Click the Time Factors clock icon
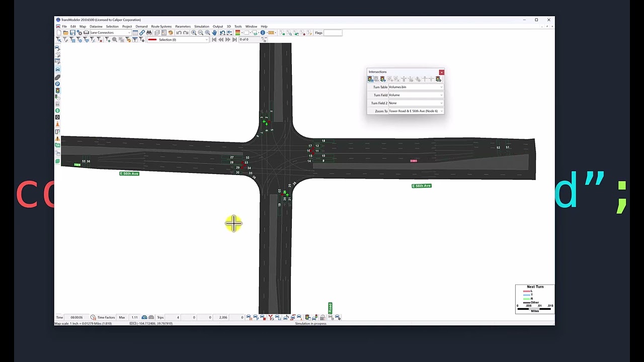644x362 pixels. 93,317
